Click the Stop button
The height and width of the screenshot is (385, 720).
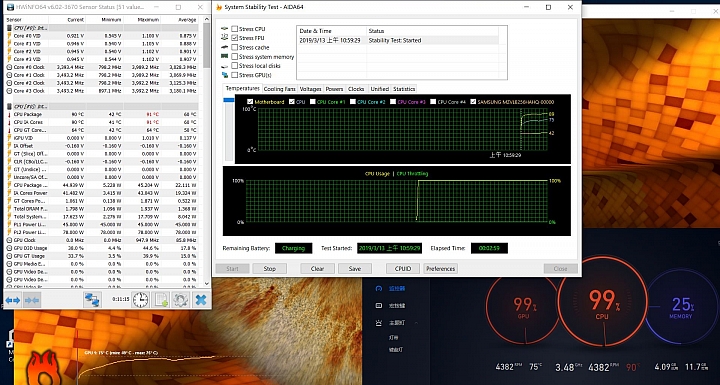270,269
